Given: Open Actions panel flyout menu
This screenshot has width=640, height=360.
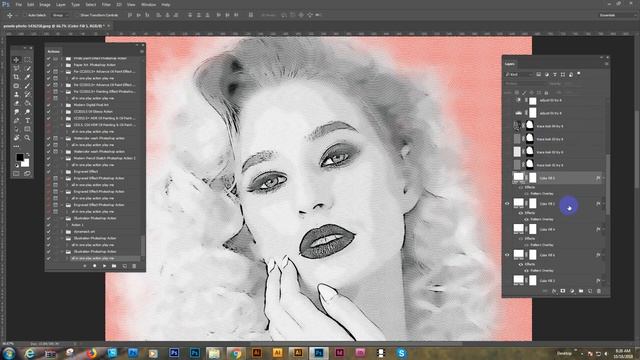Looking at the screenshot, I should [x=142, y=51].
